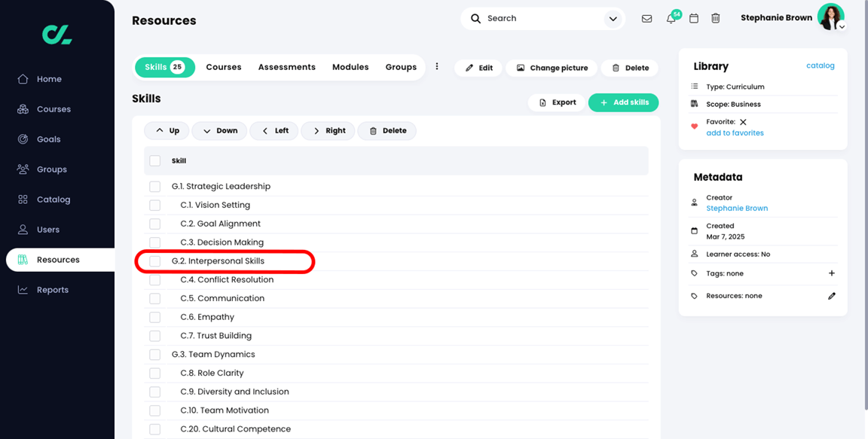Open notifications via the bell icon

click(671, 18)
